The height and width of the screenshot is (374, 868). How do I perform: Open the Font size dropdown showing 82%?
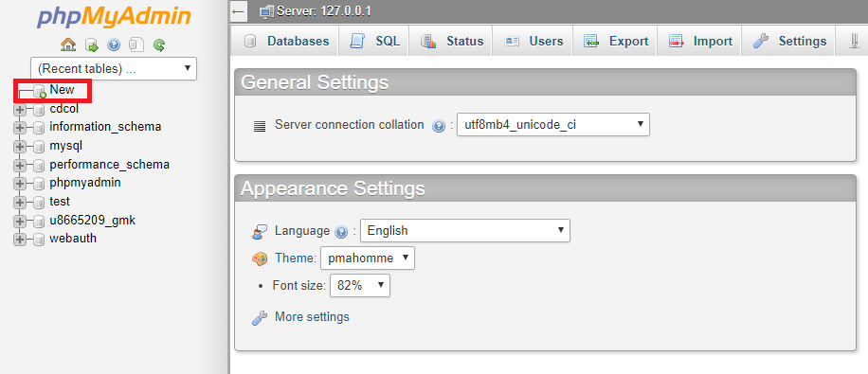pyautogui.click(x=360, y=286)
